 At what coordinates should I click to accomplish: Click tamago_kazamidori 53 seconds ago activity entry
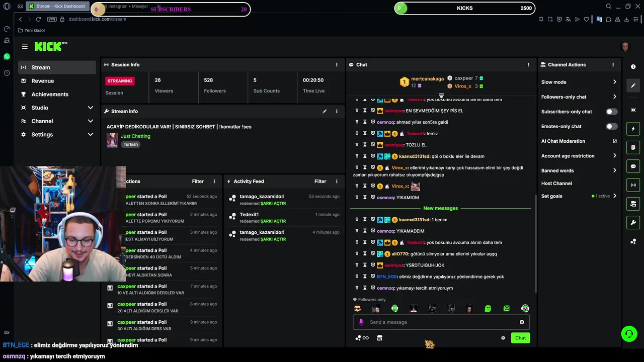pos(284,200)
